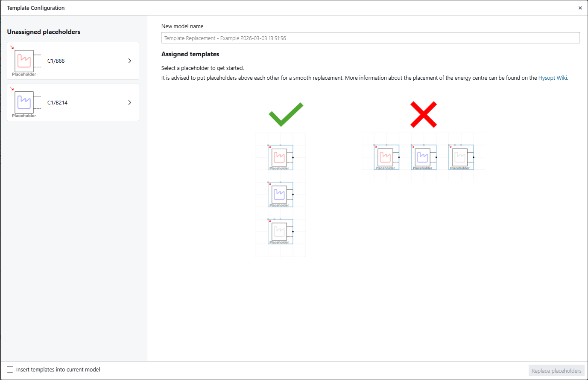
Task: Click the red placeholder in the horizontal row example
Action: (x=386, y=157)
